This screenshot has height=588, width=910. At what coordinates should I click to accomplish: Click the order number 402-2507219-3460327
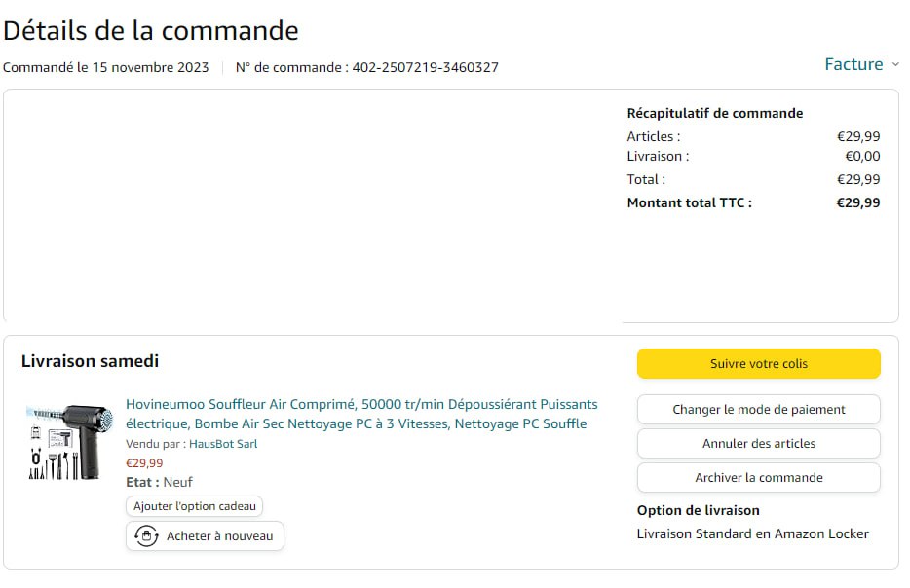(425, 68)
